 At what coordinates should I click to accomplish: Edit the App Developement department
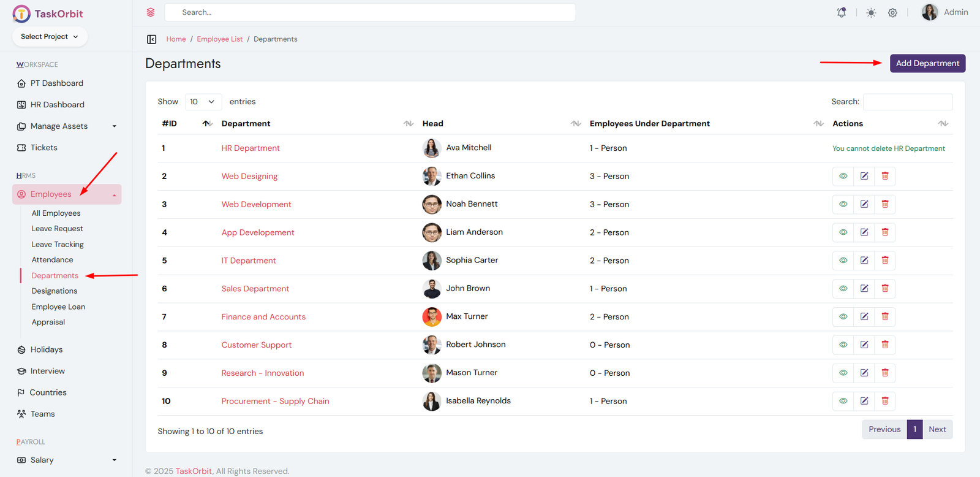click(864, 232)
